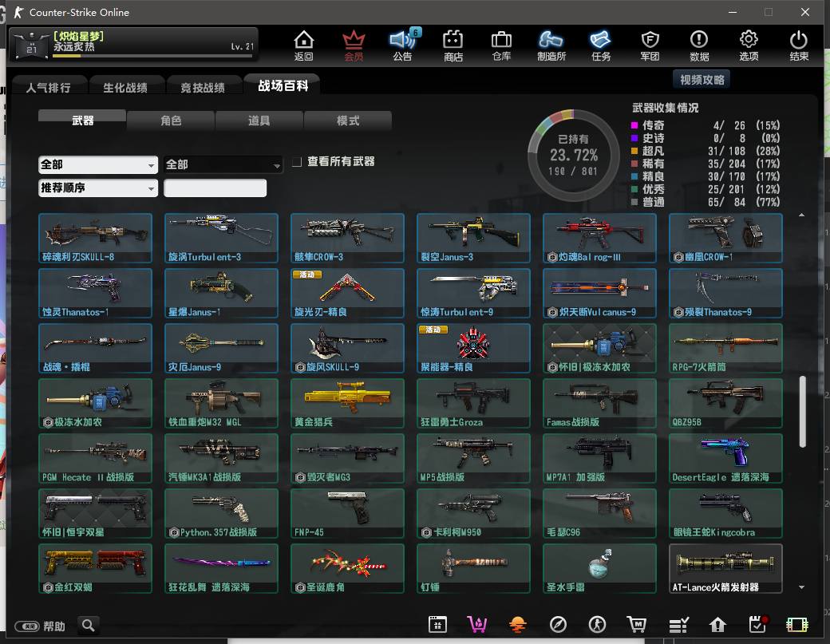Click the 制造所 crafting hammer icon
The height and width of the screenshot is (644, 830).
[551, 45]
